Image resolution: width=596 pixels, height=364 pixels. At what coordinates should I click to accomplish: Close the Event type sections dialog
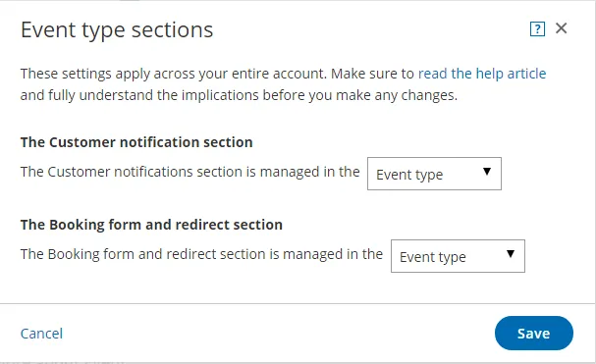click(561, 28)
